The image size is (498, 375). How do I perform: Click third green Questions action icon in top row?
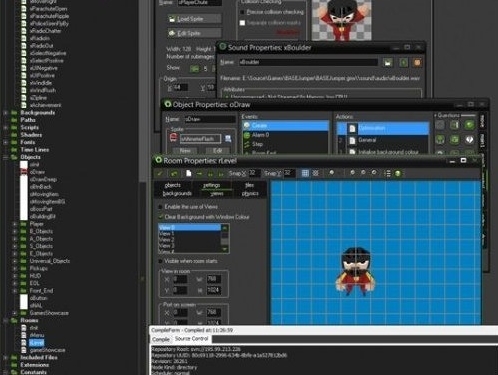pyautogui.click(x=469, y=125)
